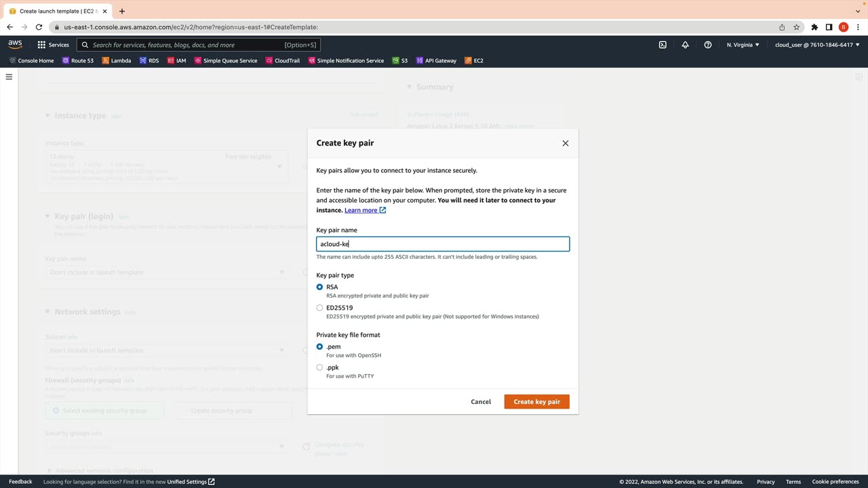This screenshot has height=488, width=868.
Task: Go forward in browser history
Action: tap(24, 27)
